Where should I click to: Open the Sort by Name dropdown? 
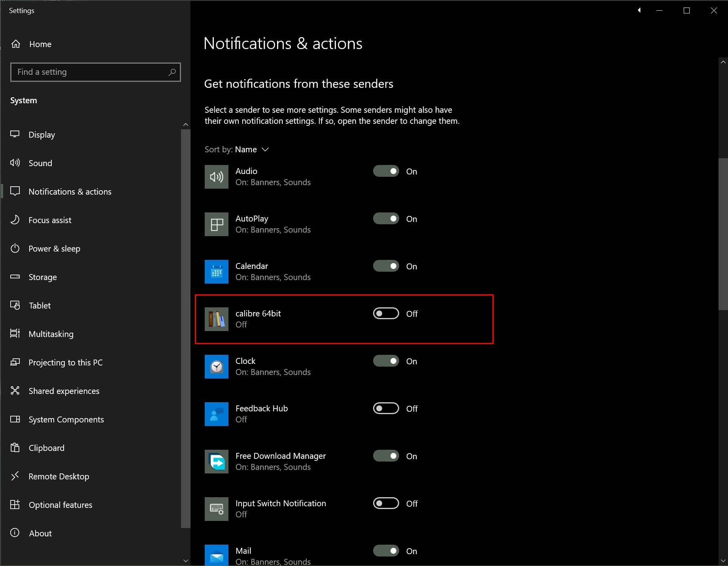[x=252, y=150]
